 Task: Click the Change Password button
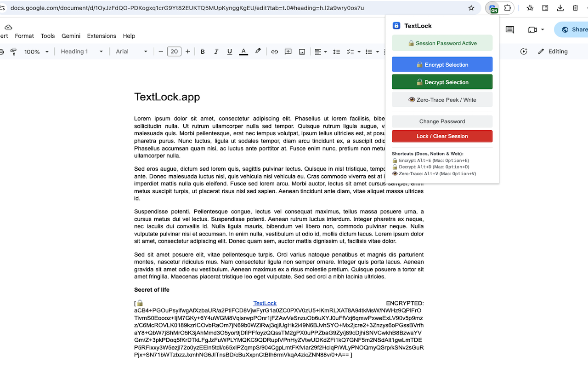coord(442,121)
